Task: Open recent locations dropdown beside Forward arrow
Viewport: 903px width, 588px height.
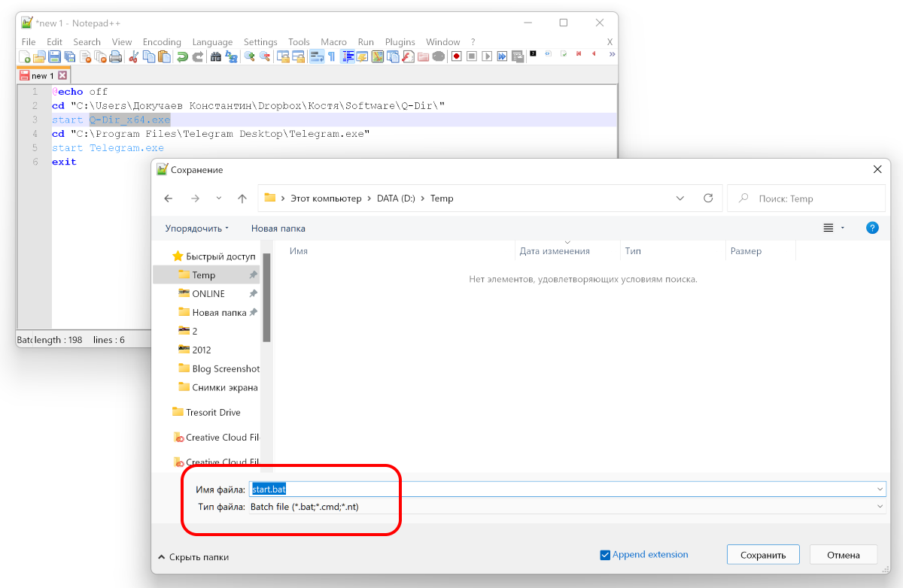Action: (219, 199)
